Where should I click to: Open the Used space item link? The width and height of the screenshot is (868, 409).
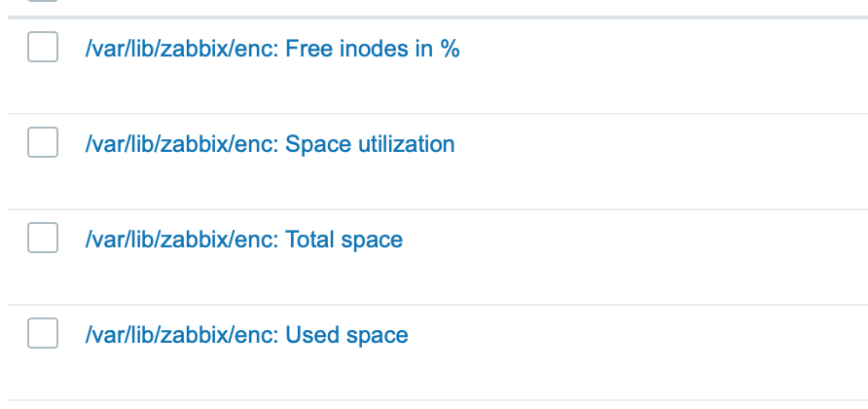click(x=246, y=335)
